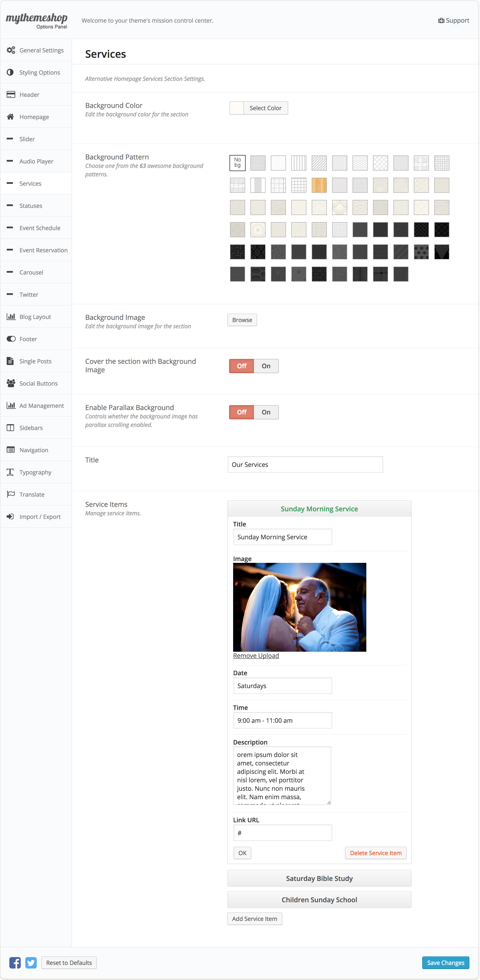Click the Typography text icon
Image resolution: width=480 pixels, height=980 pixels.
click(11, 472)
